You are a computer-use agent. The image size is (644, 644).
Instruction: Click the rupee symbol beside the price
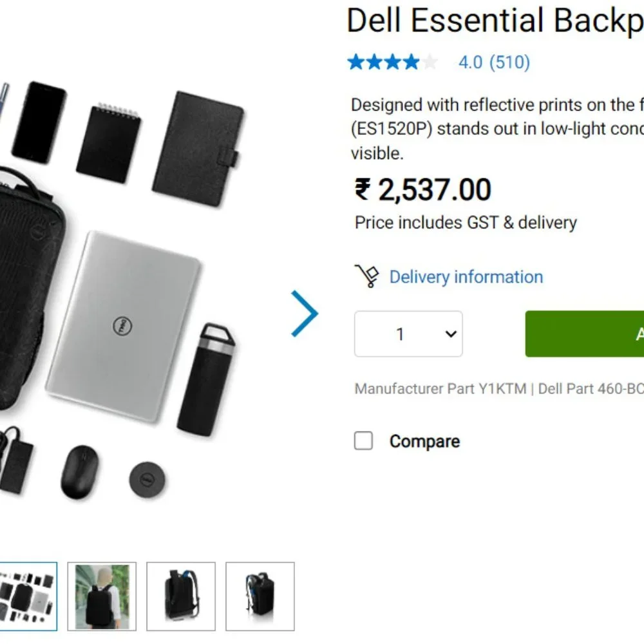(x=361, y=189)
